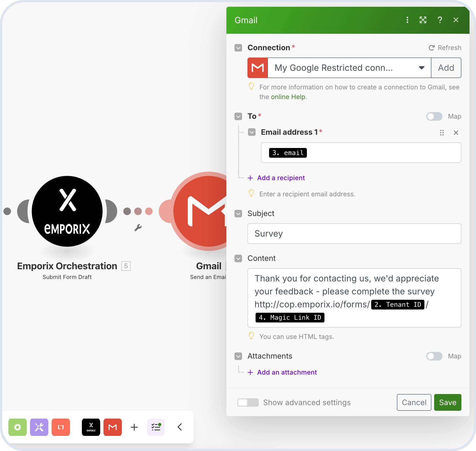Expand Gmail panel with fullscreen arrows icon
Viewport: 476px width, 451px height.
423,20
